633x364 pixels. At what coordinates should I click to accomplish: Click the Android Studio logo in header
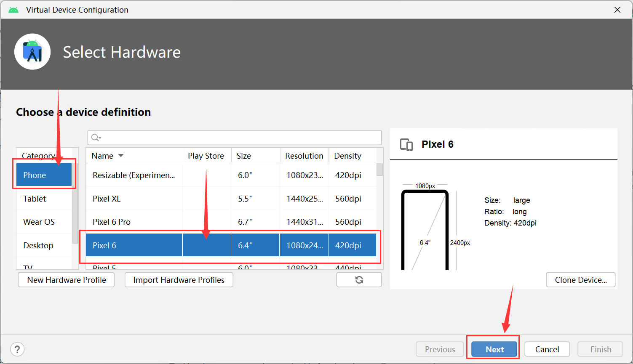coord(32,52)
